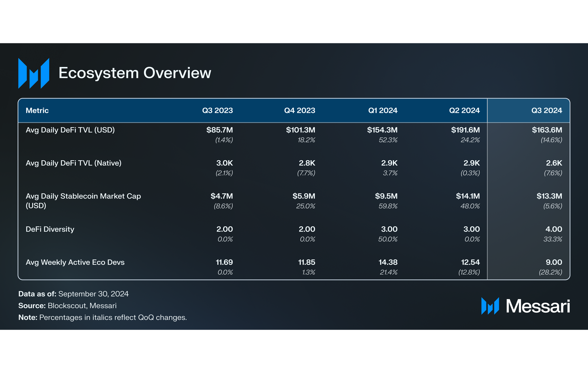Select the Metric column header
Viewport: 588px width, 373px height.
(37, 111)
